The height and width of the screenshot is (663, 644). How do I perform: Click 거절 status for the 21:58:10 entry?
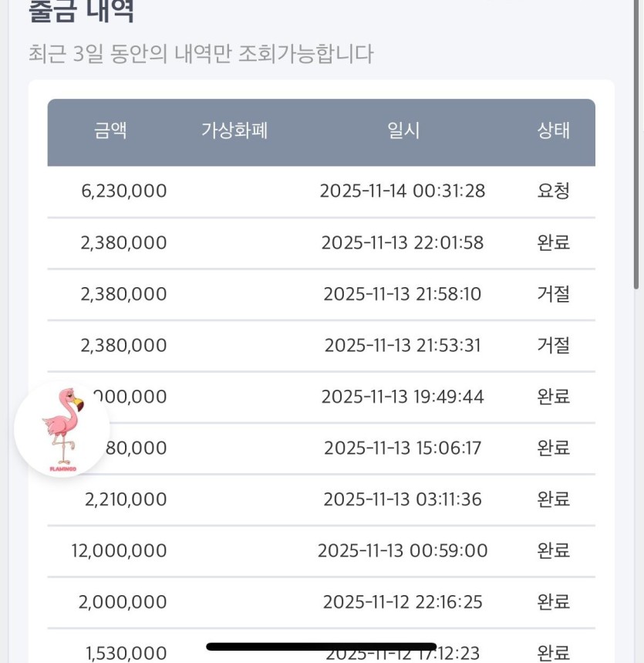pyautogui.click(x=553, y=294)
